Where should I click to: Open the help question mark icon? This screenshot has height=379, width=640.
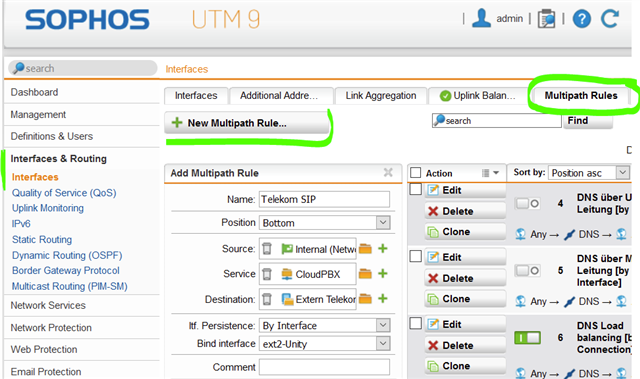582,19
